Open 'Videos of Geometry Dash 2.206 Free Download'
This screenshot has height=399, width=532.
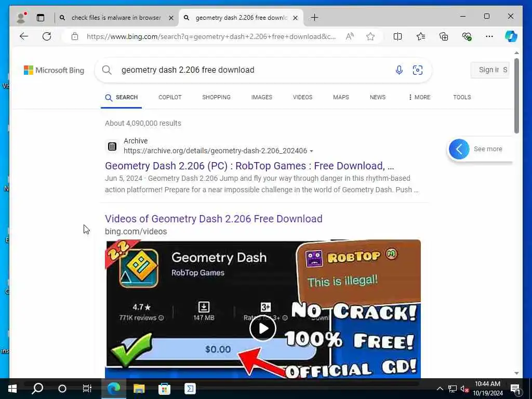coord(214,219)
